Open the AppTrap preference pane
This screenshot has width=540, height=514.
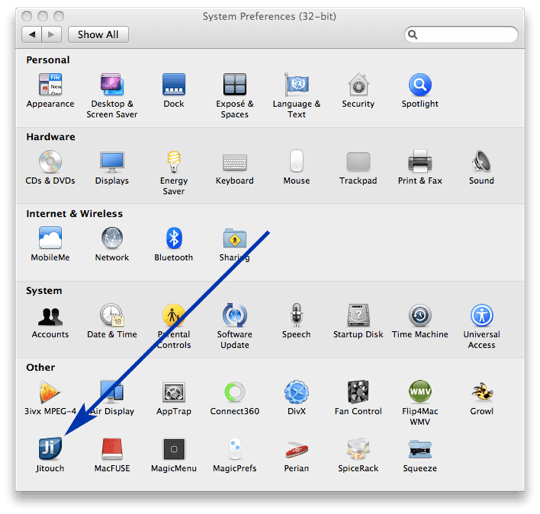pos(174,398)
